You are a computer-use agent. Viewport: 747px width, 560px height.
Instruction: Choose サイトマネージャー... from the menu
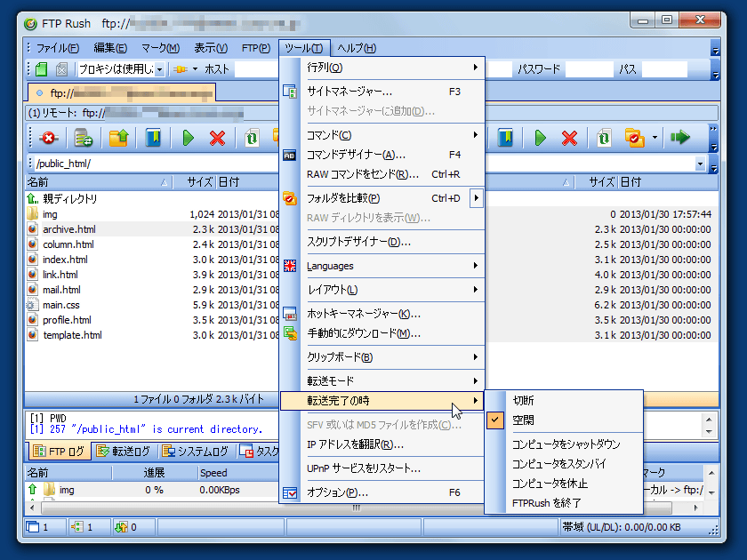pyautogui.click(x=382, y=92)
